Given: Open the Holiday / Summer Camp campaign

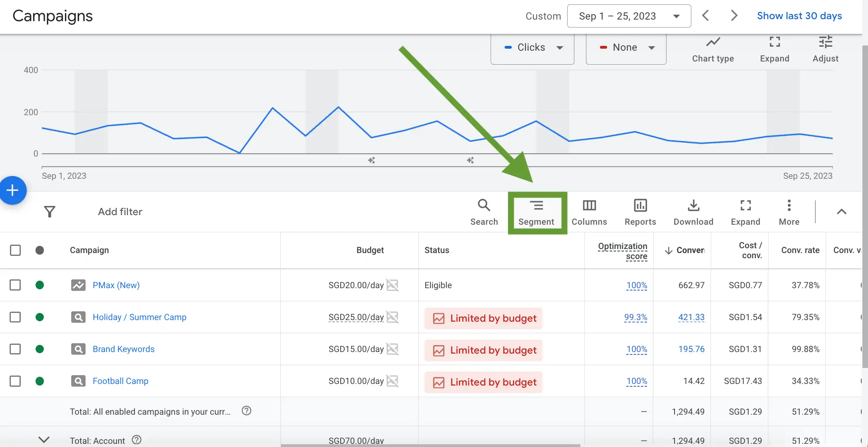Looking at the screenshot, I should pos(140,317).
